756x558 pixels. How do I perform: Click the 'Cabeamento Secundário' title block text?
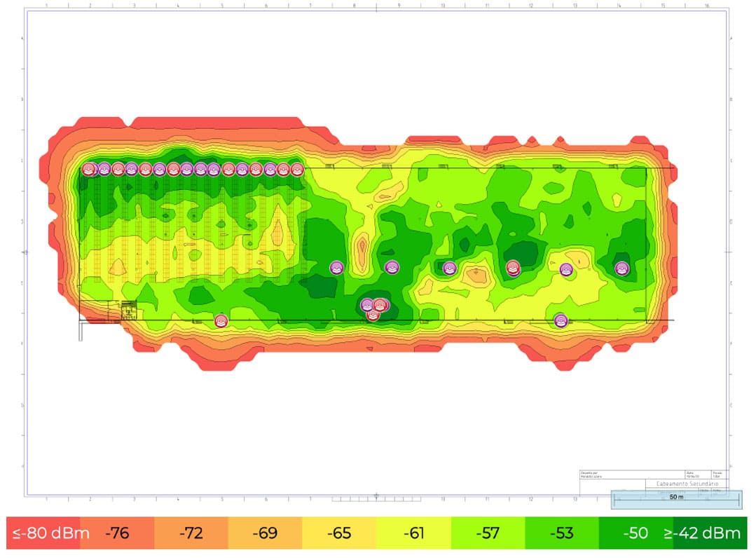pyautogui.click(x=687, y=483)
